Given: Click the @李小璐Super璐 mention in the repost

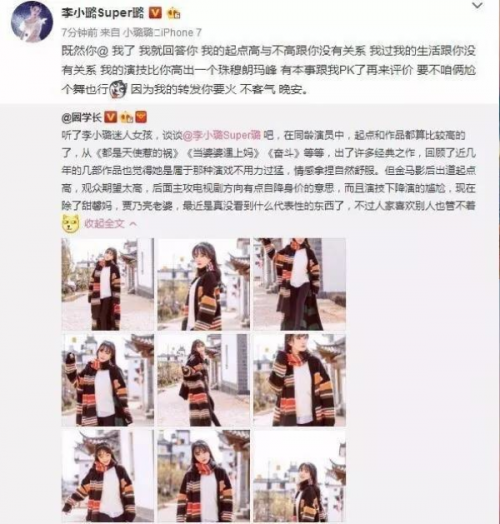Looking at the screenshot, I should click(222, 135).
